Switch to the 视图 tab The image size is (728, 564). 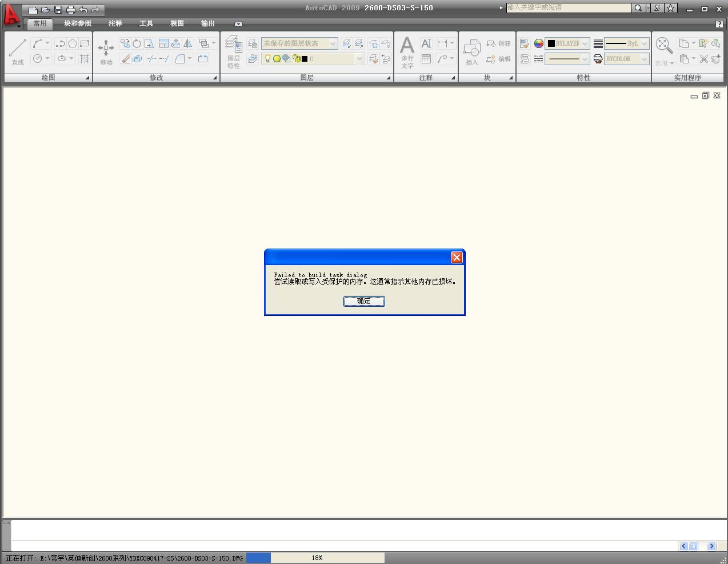(177, 23)
